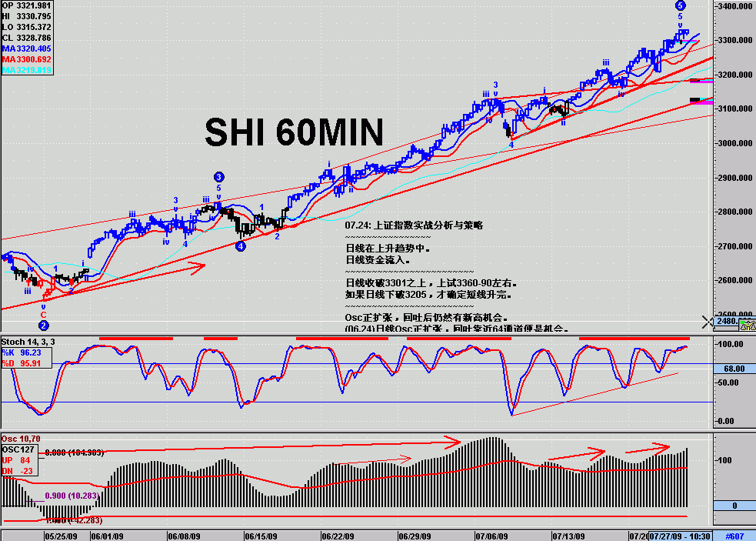Click the circled wave 2 marker below red C
This screenshot has width=756, height=541.
(x=44, y=326)
